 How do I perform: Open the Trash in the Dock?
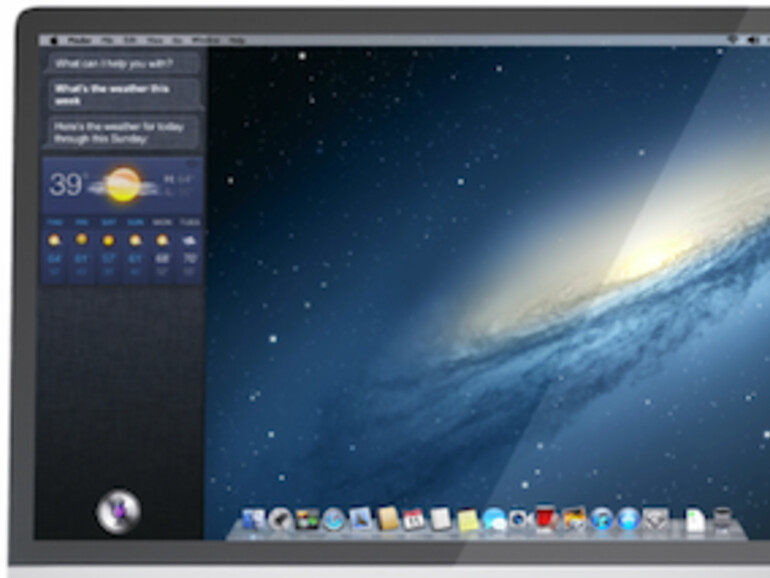(x=722, y=520)
